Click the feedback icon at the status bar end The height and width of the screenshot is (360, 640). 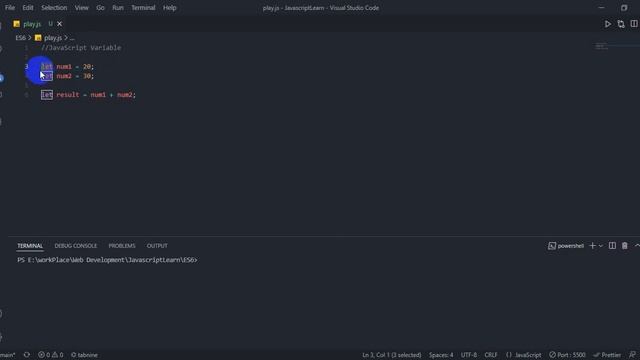pos(632,355)
